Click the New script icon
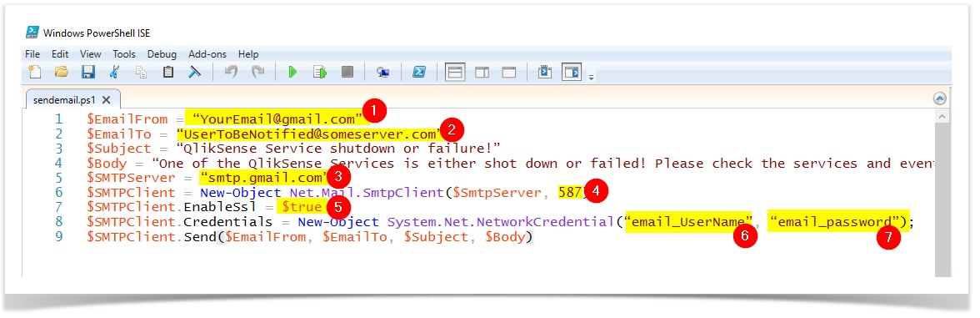Image resolution: width=980 pixels, height=318 pixels. coord(35,73)
